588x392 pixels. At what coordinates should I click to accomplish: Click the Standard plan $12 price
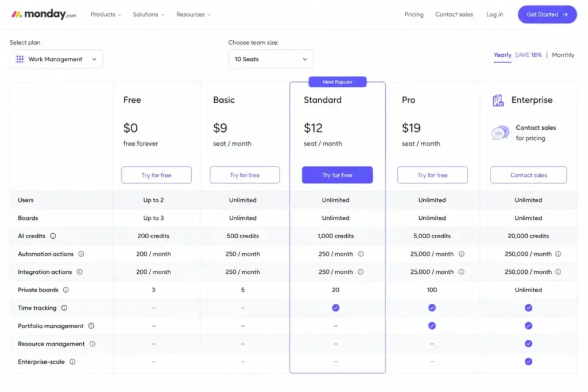(313, 128)
